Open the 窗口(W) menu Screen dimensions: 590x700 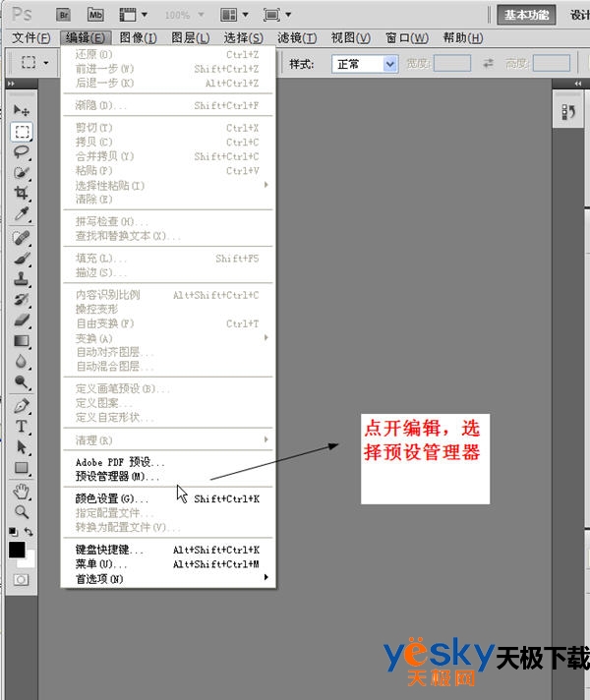407,38
